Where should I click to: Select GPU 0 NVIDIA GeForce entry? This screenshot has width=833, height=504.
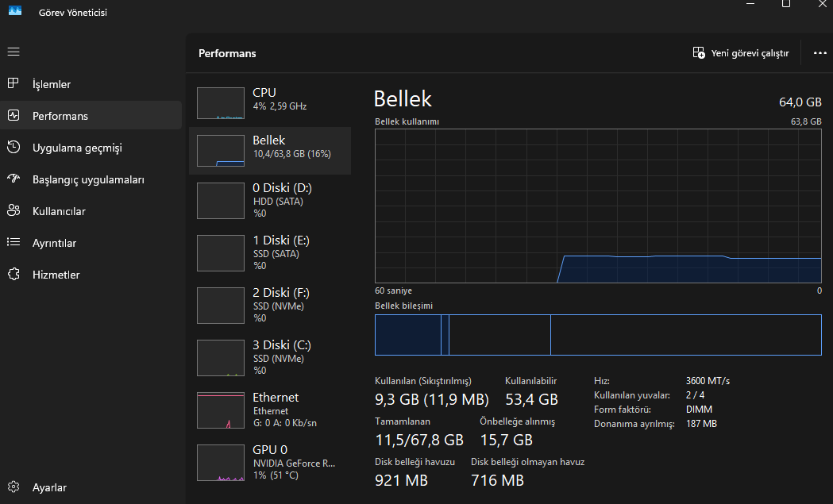click(270, 462)
